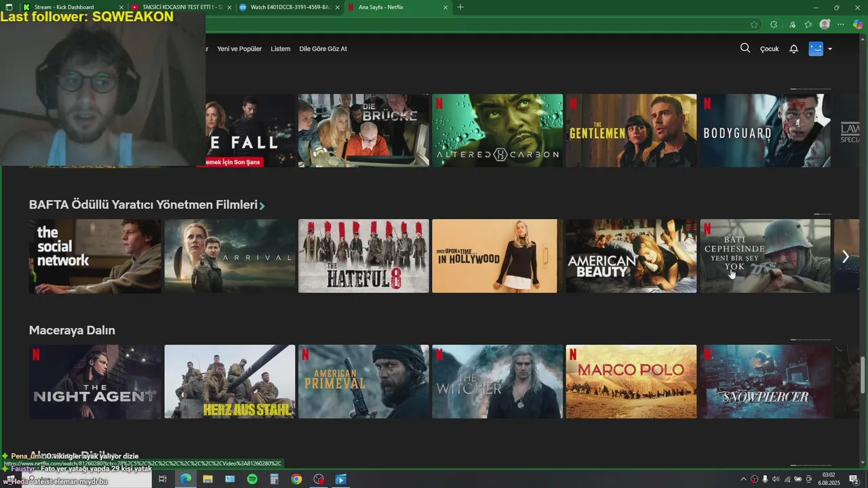868x488 pixels.
Task: Open the taskbar clock showing 03:02
Action: 828,479
